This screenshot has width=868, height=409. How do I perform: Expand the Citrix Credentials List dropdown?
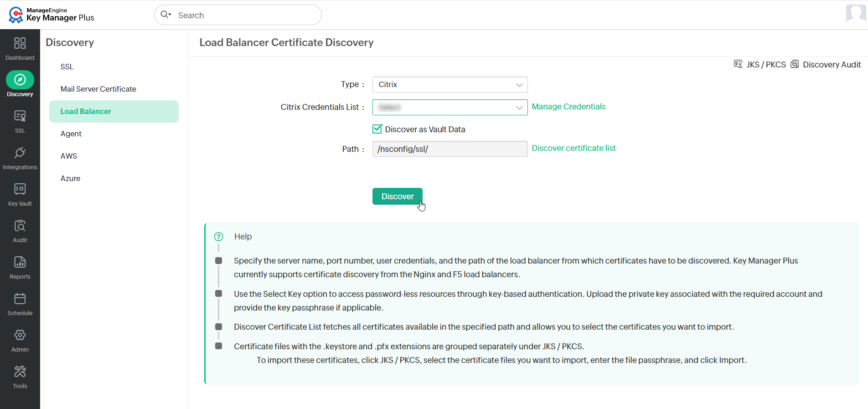click(x=450, y=108)
